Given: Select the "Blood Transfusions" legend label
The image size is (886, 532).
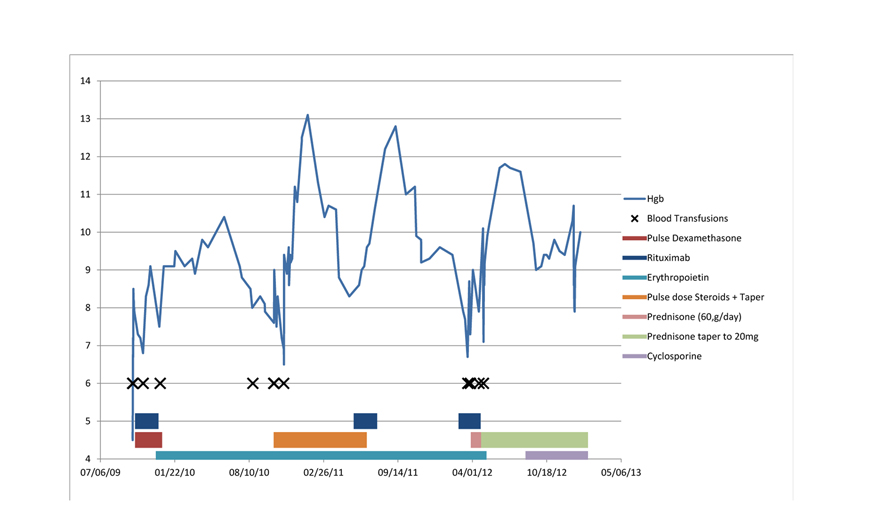Looking at the screenshot, I should click(x=687, y=219).
